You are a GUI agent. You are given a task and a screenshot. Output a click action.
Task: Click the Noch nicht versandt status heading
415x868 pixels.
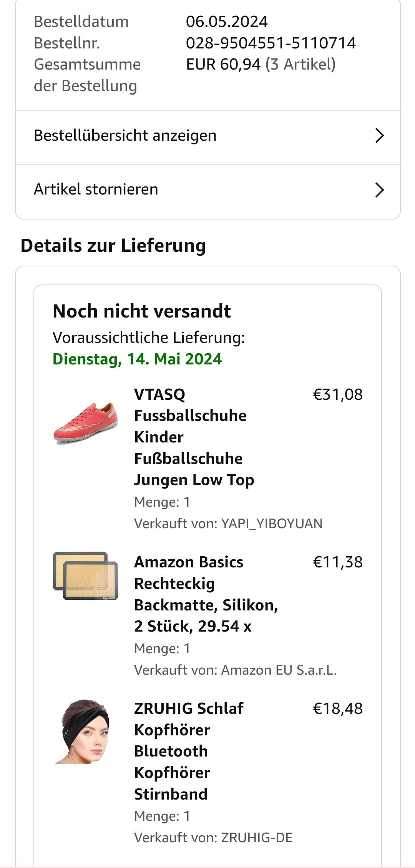(x=141, y=311)
